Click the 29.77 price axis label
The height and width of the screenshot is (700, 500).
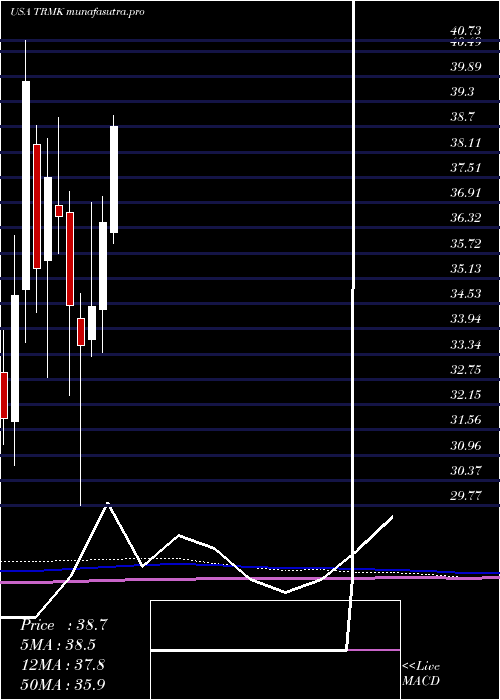[466, 496]
